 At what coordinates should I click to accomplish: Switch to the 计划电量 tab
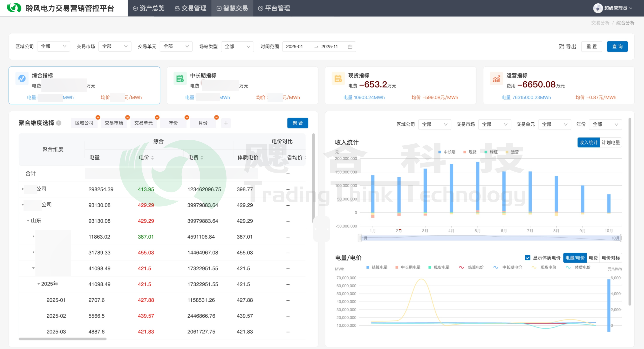point(611,142)
